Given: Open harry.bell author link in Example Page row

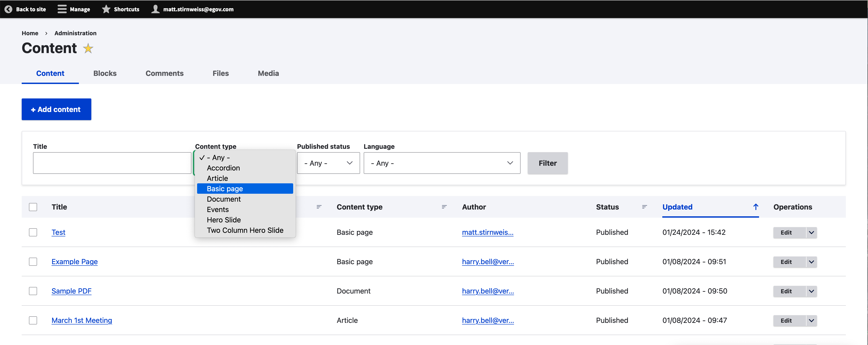Looking at the screenshot, I should (x=488, y=261).
